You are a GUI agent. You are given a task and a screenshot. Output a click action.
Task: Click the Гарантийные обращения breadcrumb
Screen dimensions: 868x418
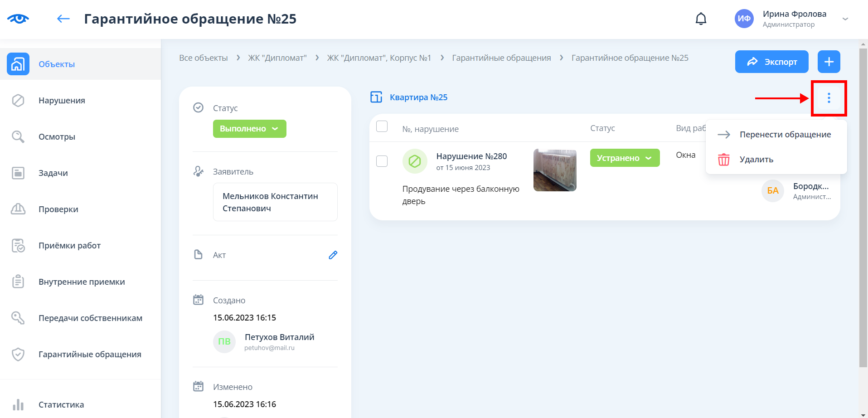501,58
